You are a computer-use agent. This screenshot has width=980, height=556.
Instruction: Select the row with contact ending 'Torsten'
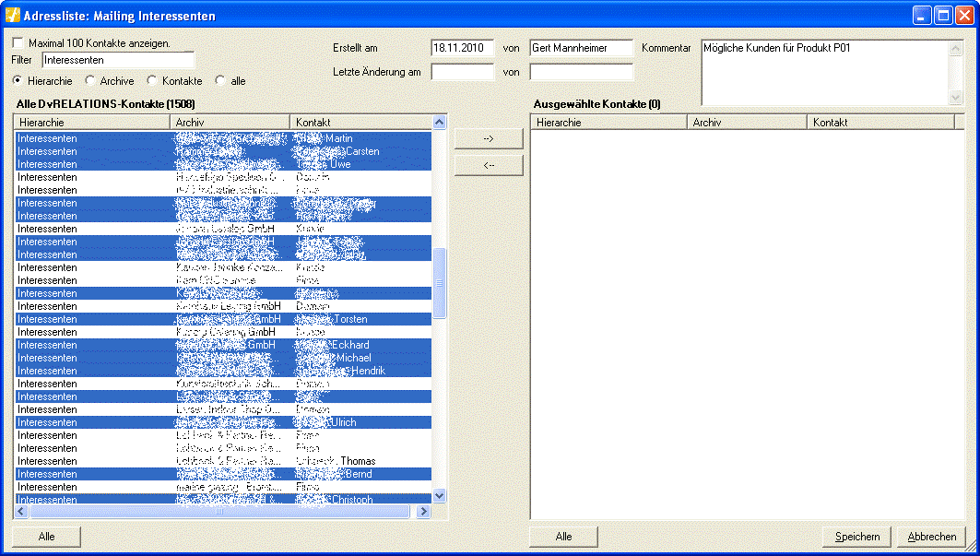223,319
